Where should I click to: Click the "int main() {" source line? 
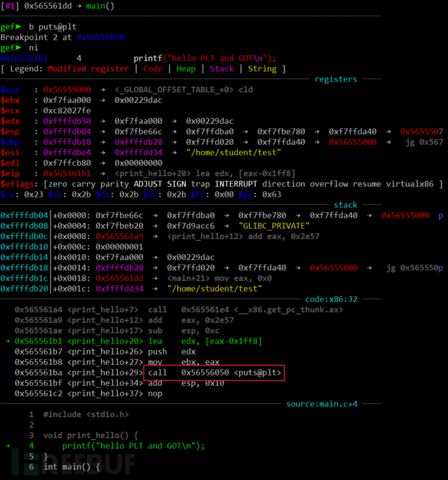72,467
